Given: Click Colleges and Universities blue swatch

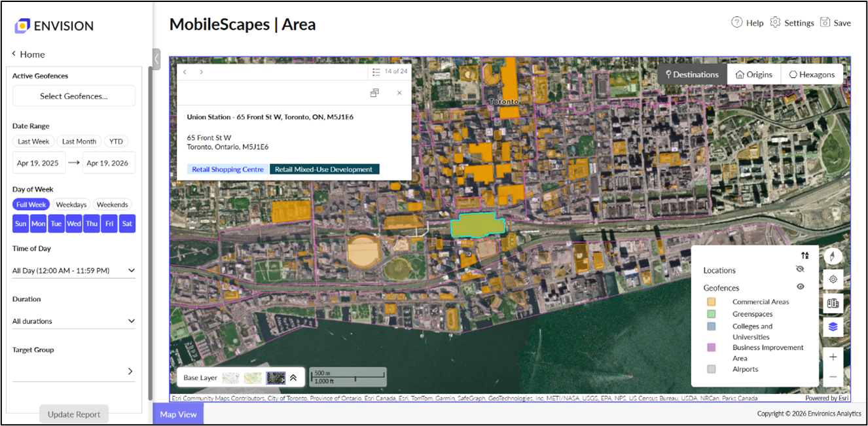Looking at the screenshot, I should [x=712, y=327].
